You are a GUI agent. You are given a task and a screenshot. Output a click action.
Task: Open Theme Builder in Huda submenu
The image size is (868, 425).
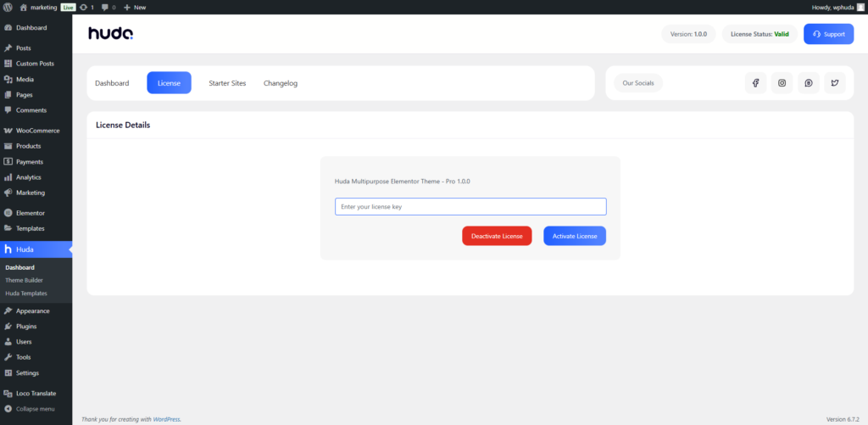tap(24, 281)
